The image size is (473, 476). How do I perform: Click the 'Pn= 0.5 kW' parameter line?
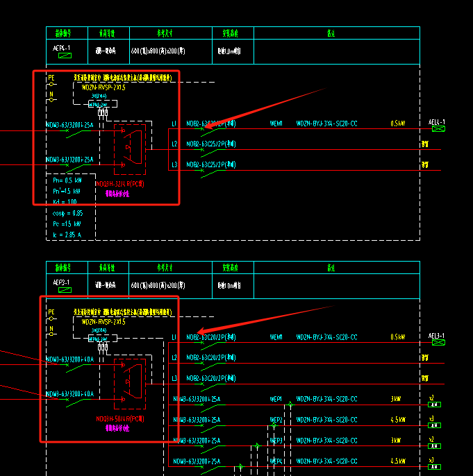point(67,180)
